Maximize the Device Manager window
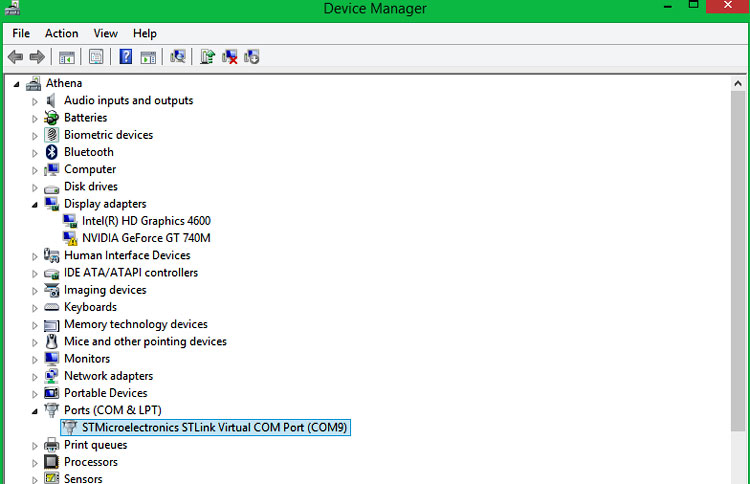This screenshot has width=750, height=484. pos(693,5)
